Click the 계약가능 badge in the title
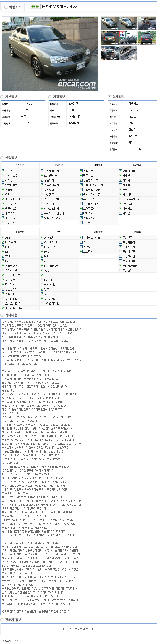The image size is (158, 644). (35, 7)
